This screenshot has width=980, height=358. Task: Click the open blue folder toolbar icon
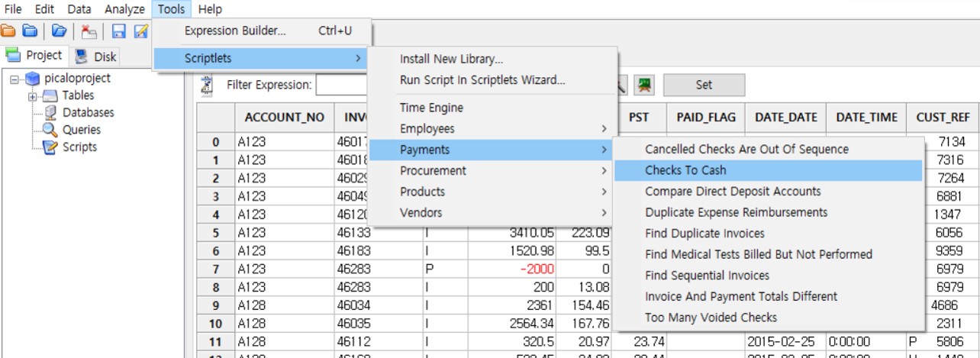(59, 31)
